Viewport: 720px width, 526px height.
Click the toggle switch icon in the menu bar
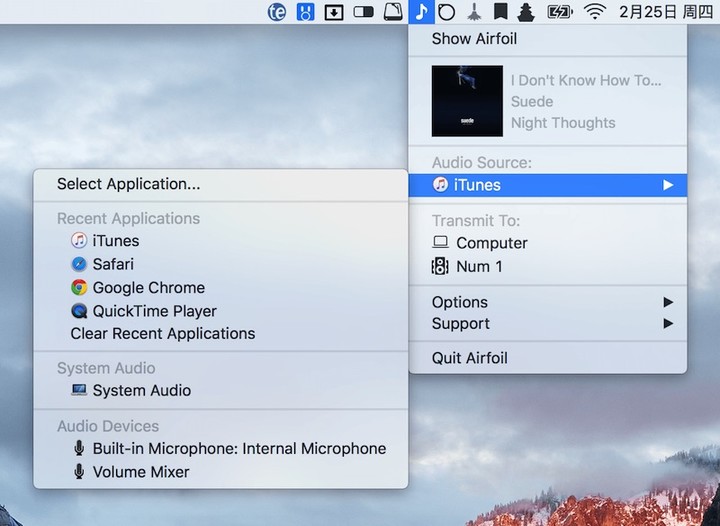pos(364,12)
